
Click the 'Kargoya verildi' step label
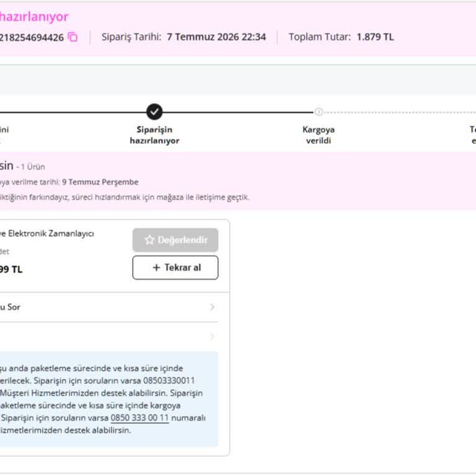[319, 135]
